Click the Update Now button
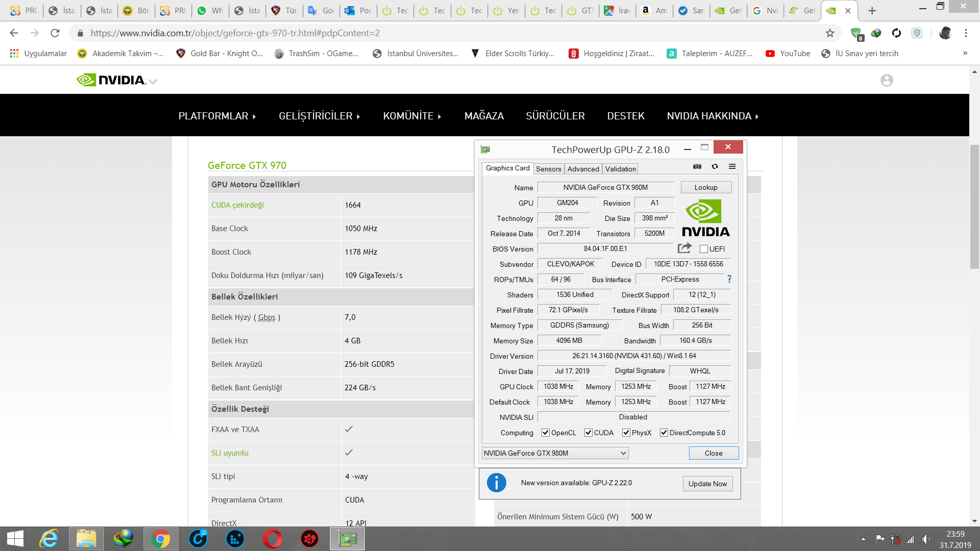The width and height of the screenshot is (980, 551). pyautogui.click(x=707, y=484)
